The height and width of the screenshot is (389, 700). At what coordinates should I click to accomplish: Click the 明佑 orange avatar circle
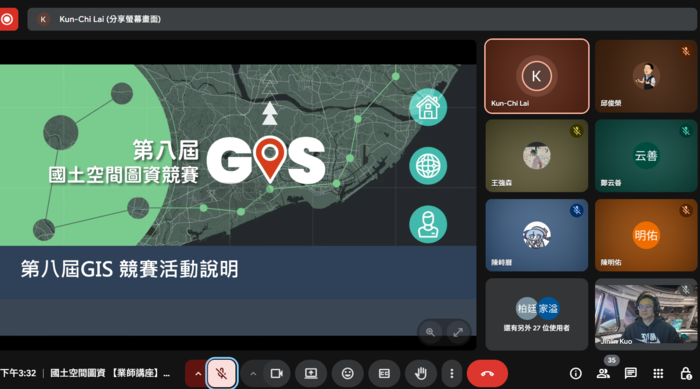(646, 235)
